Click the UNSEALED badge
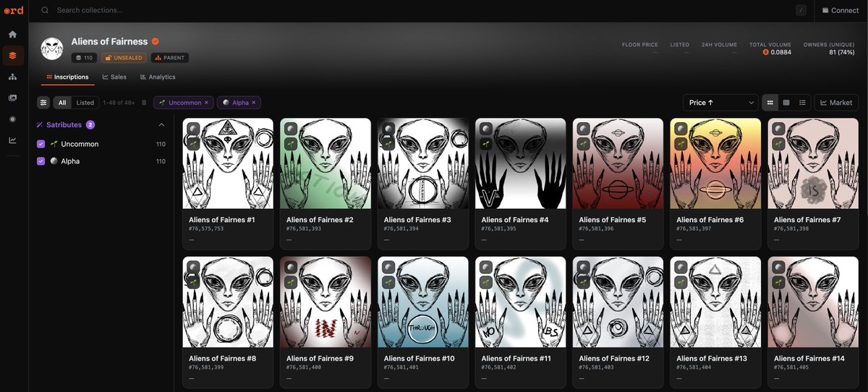 [124, 58]
